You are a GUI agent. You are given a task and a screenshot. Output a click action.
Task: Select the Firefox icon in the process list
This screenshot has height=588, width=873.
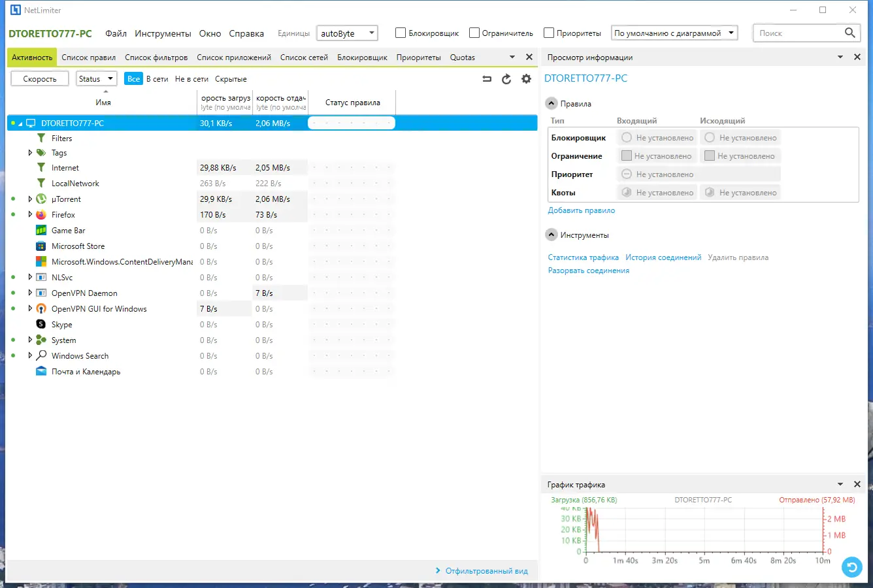[41, 214]
